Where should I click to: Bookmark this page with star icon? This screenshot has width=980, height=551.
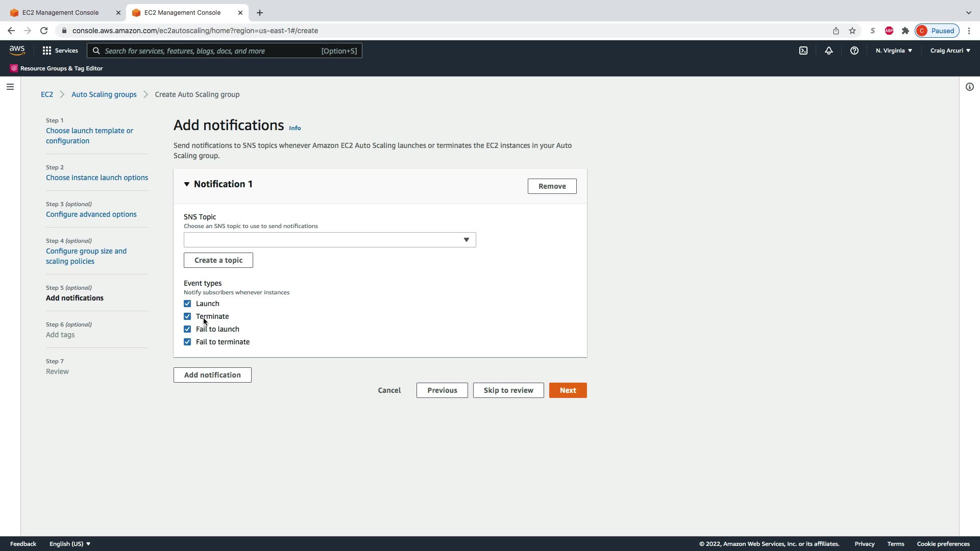[852, 31]
